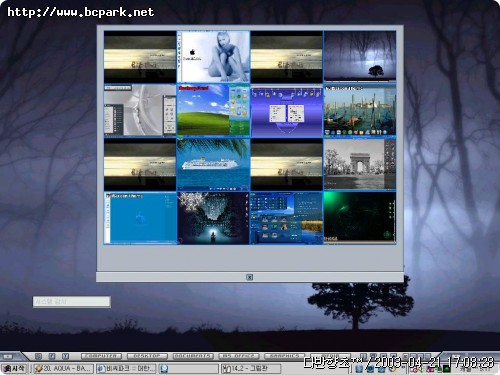Open the Venice gondolas thumbnail
Viewport: 500px width, 375px height.
[360, 110]
